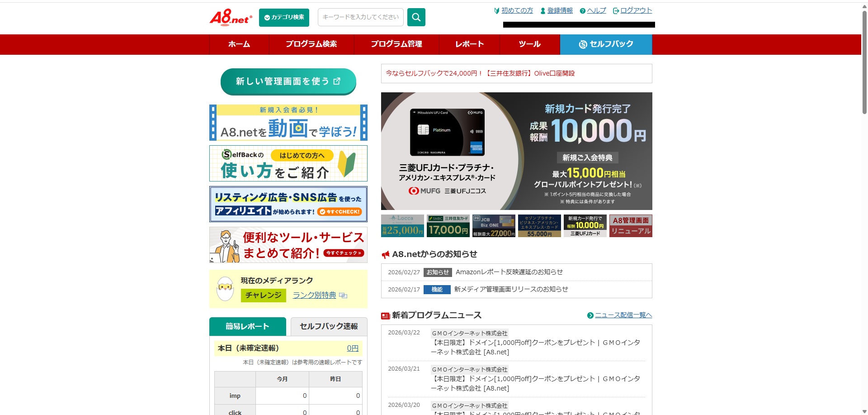Open the 初めての方 link
The image size is (868, 415).
[x=517, y=10]
